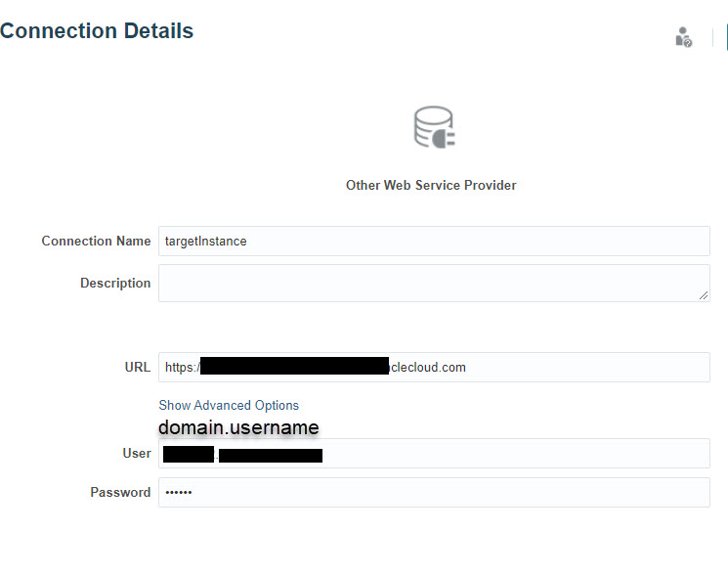
Task: Click the blacked-out portion of the URL
Action: (x=294, y=366)
